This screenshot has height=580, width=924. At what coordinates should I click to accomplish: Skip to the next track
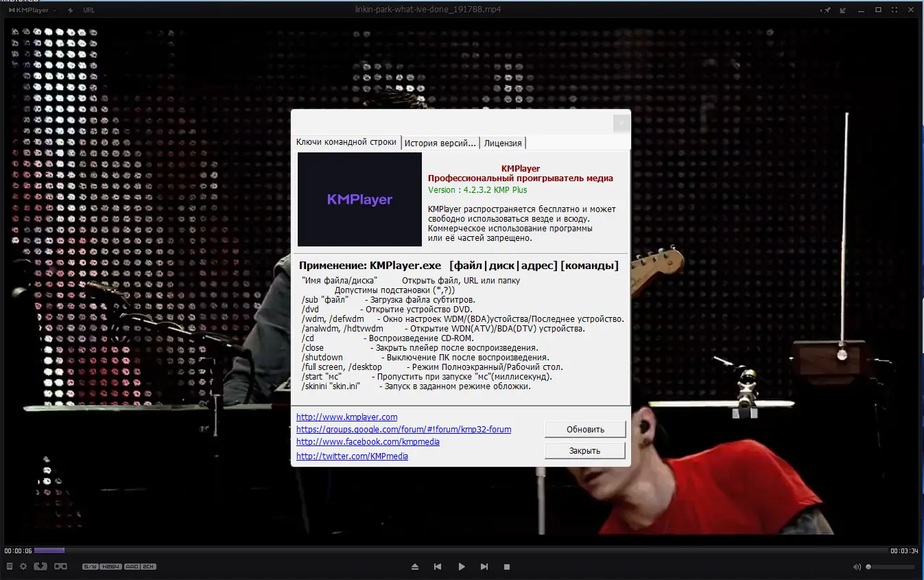pos(484,567)
